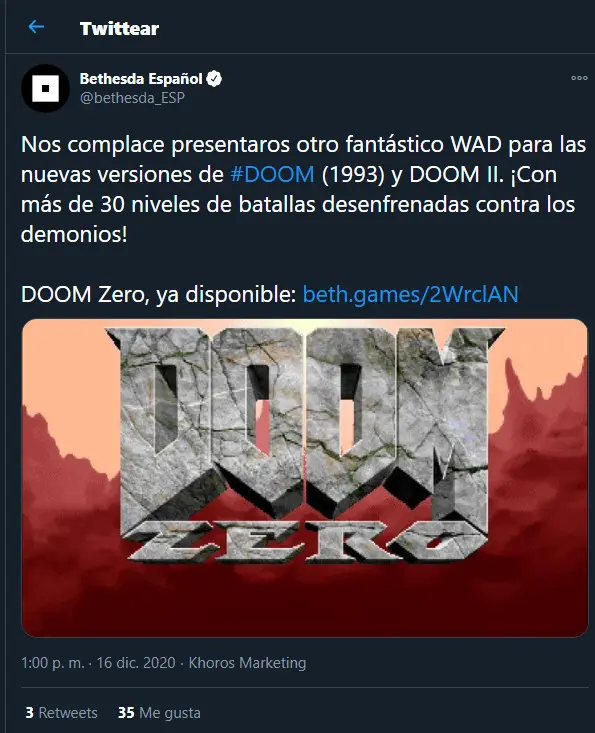The height and width of the screenshot is (733, 595).
Task: Visit the @bethesda_ESP handle
Action: coord(132,98)
